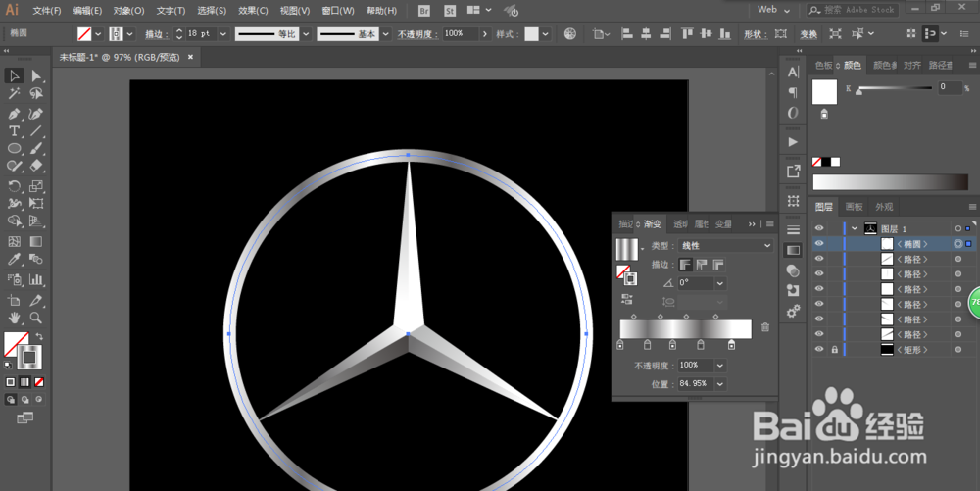980x491 pixels.
Task: Toggle visibility of 矩形 layer
Action: tap(818, 350)
